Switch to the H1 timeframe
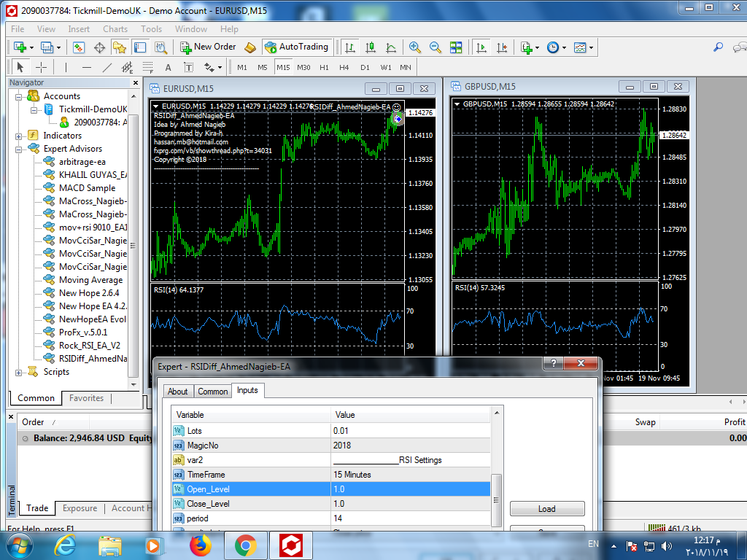Viewport: 747px width, 560px height. click(325, 67)
